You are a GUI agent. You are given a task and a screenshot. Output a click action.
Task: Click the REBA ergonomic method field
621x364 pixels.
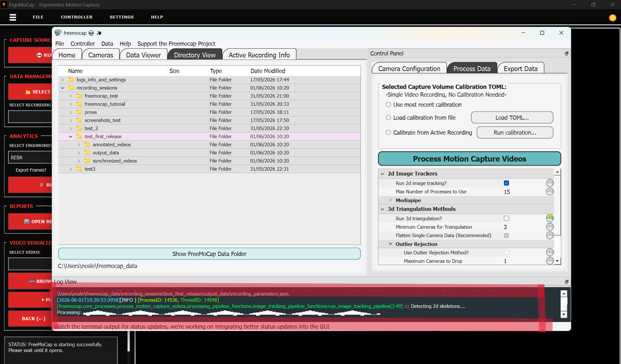[30, 157]
